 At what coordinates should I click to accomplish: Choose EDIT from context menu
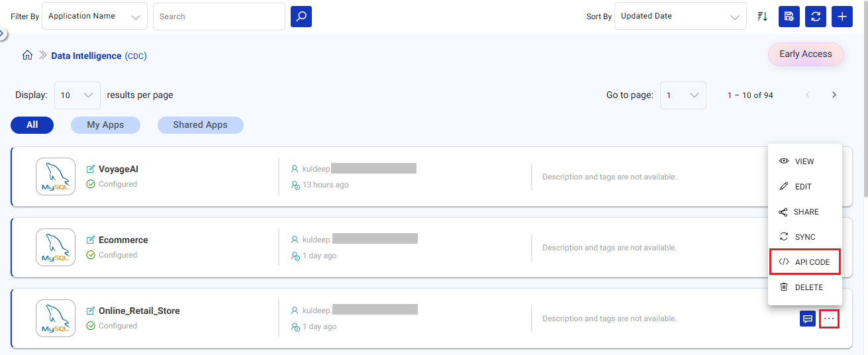tap(804, 187)
